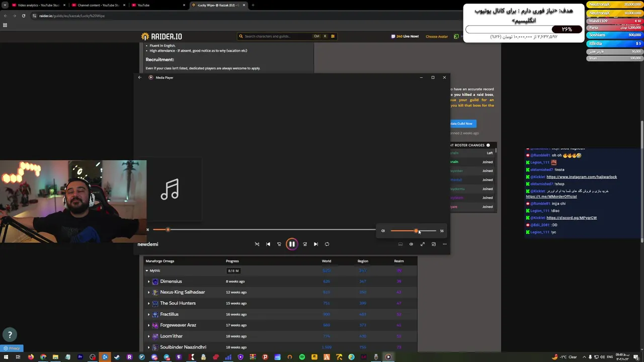Image resolution: width=644 pixels, height=362 pixels.
Task: Click the music note album art
Action: click(170, 189)
